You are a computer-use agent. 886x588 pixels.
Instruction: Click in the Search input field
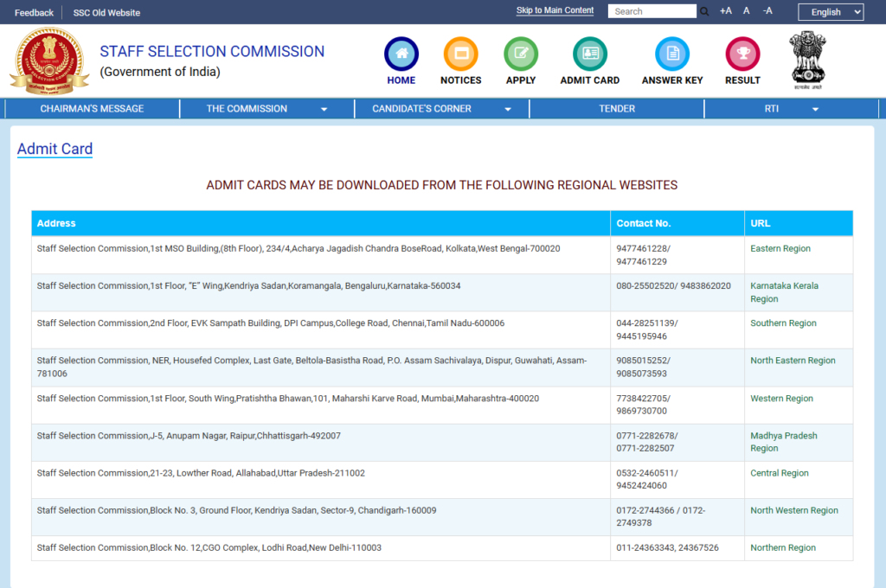pos(652,11)
